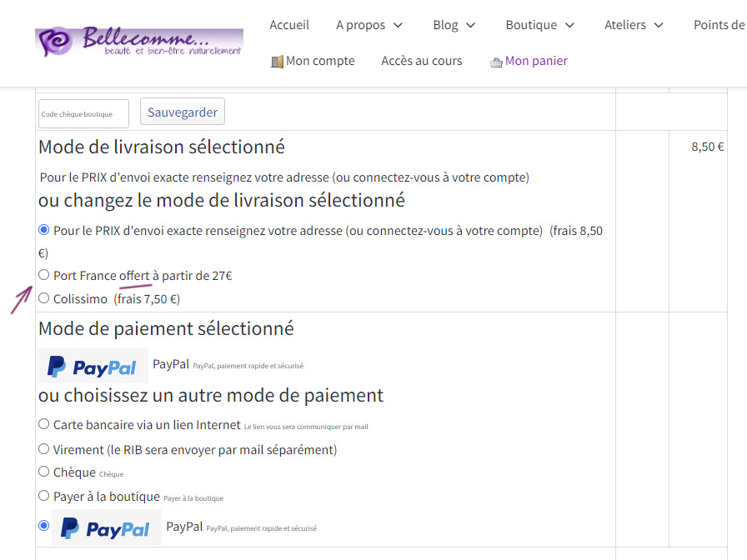747x560 pixels.
Task: Choose Virement as payment method
Action: point(43,449)
